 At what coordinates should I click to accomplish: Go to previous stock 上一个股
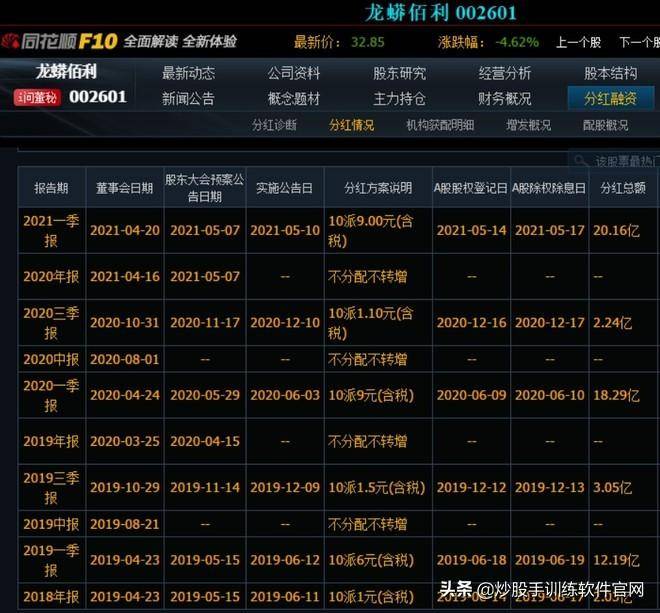(578, 42)
